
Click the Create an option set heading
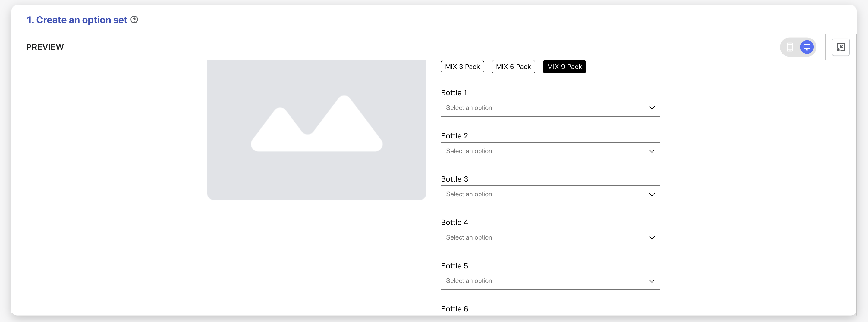tap(77, 20)
